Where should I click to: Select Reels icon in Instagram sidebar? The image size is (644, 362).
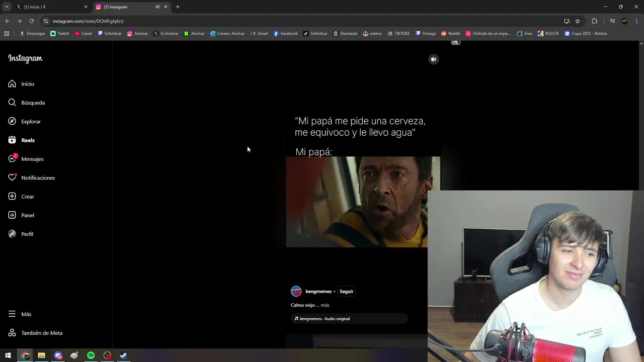[x=12, y=140]
